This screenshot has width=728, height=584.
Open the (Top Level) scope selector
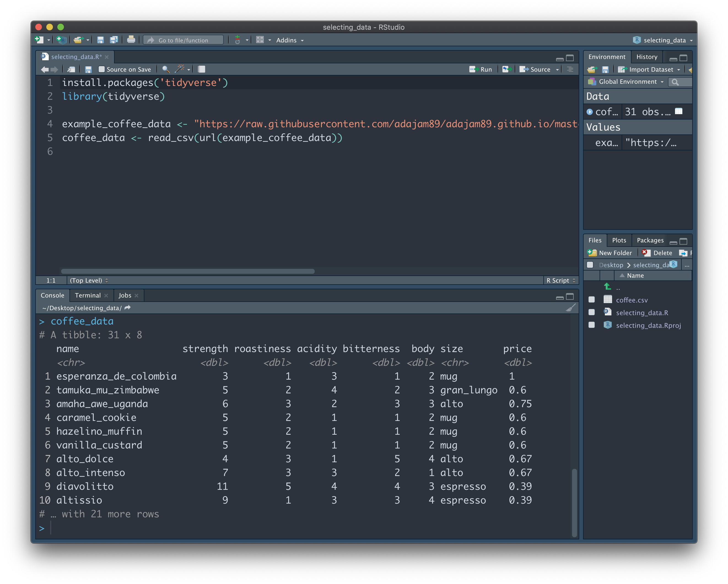pos(89,280)
